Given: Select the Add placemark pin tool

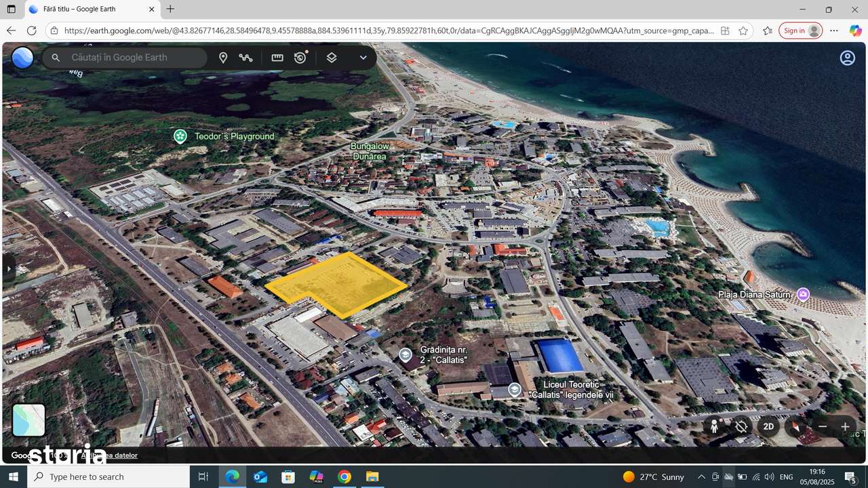Looking at the screenshot, I should [223, 58].
